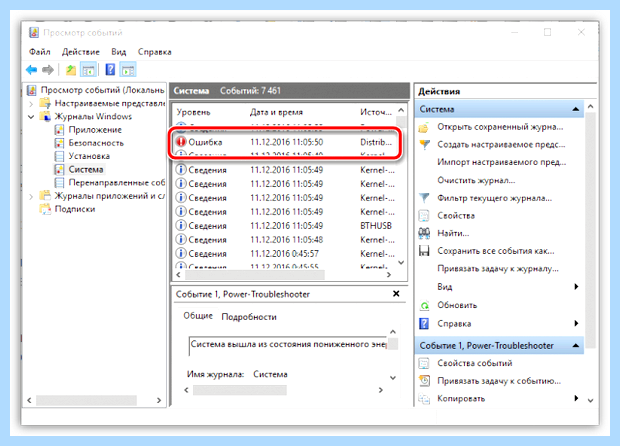
Task: Click the gray forward arrow in the toolbar
Action: (x=48, y=70)
